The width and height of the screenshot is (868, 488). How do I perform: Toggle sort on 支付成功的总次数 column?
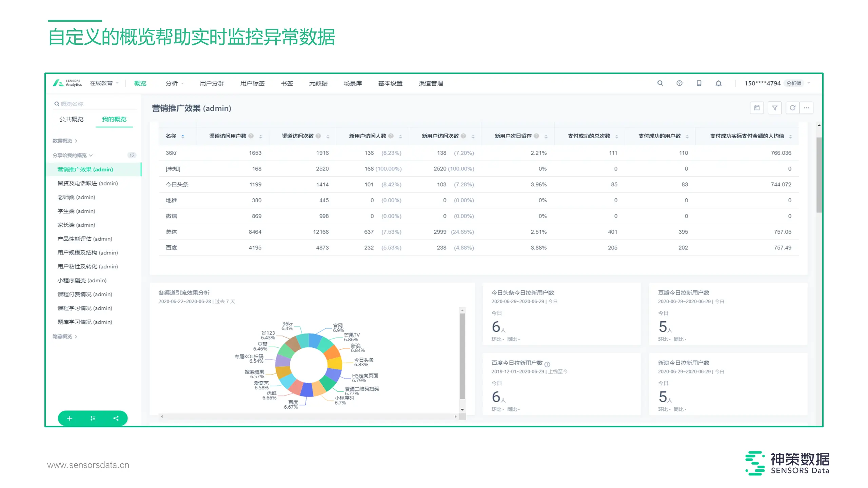point(616,136)
